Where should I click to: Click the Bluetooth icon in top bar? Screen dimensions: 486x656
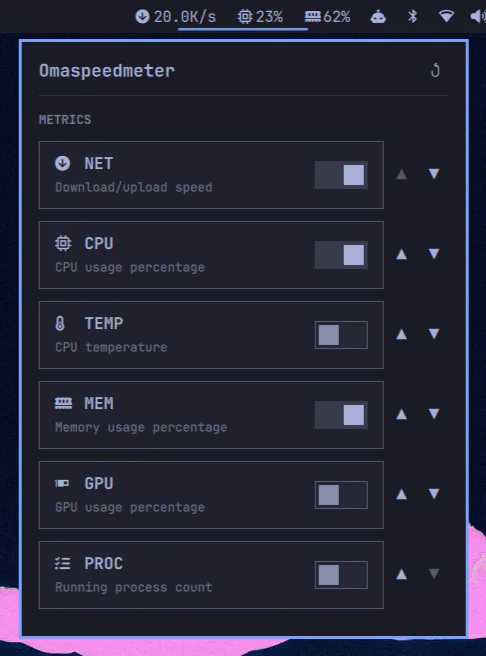click(412, 16)
